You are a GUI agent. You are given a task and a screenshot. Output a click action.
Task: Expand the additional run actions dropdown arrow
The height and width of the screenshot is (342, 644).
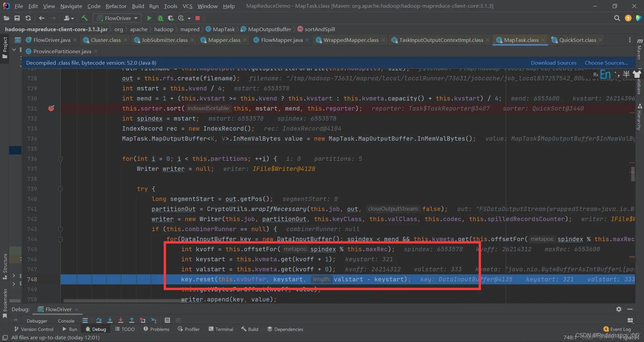189,18
